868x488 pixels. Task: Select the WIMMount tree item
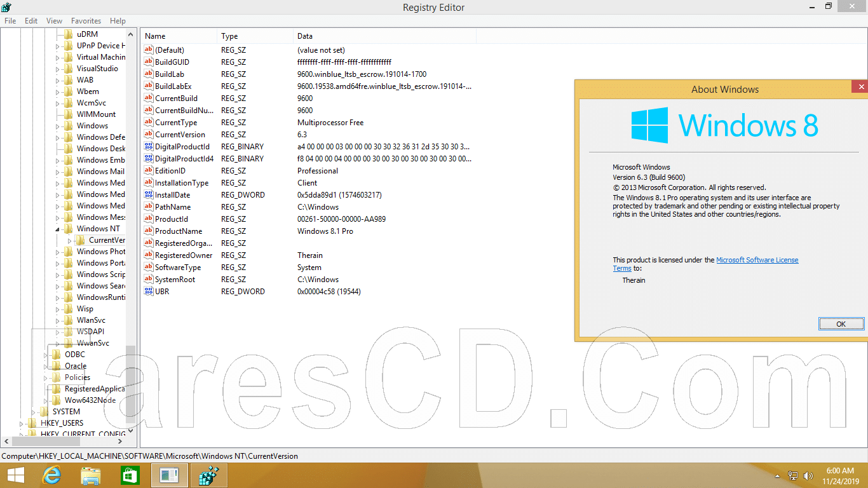point(96,114)
